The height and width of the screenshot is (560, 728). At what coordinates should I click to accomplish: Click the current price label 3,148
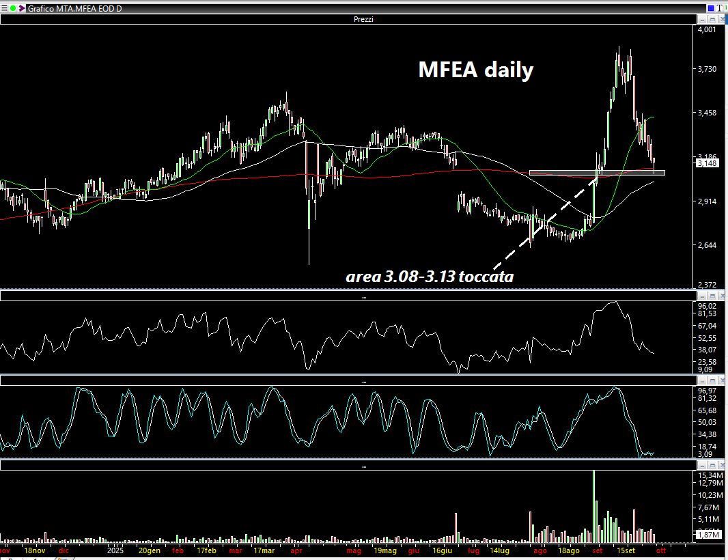708,163
